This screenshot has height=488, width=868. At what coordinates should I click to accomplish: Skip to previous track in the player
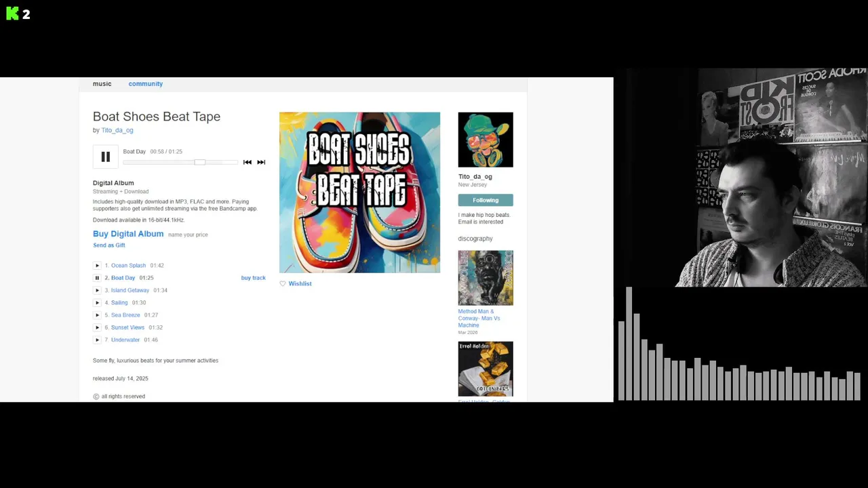click(x=247, y=162)
